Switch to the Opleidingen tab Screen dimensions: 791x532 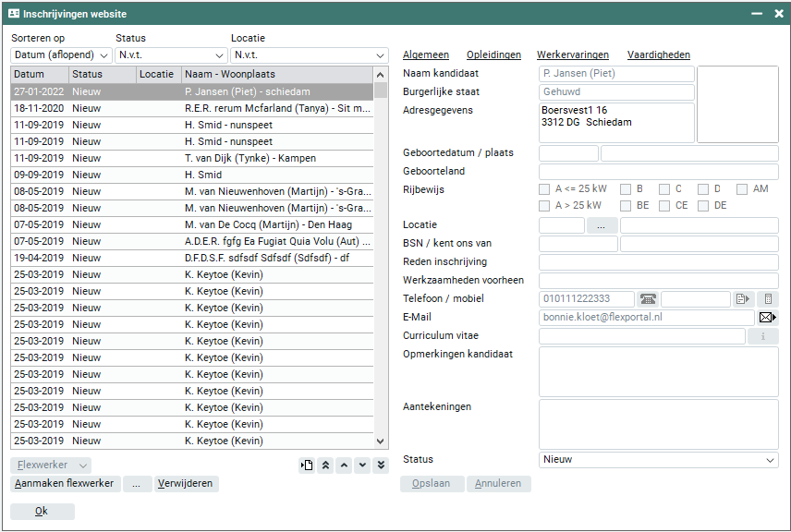coord(493,55)
